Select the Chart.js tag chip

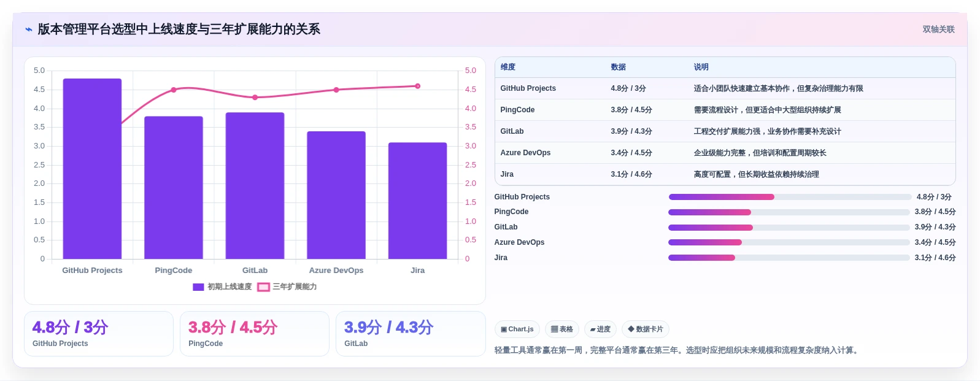(x=517, y=329)
